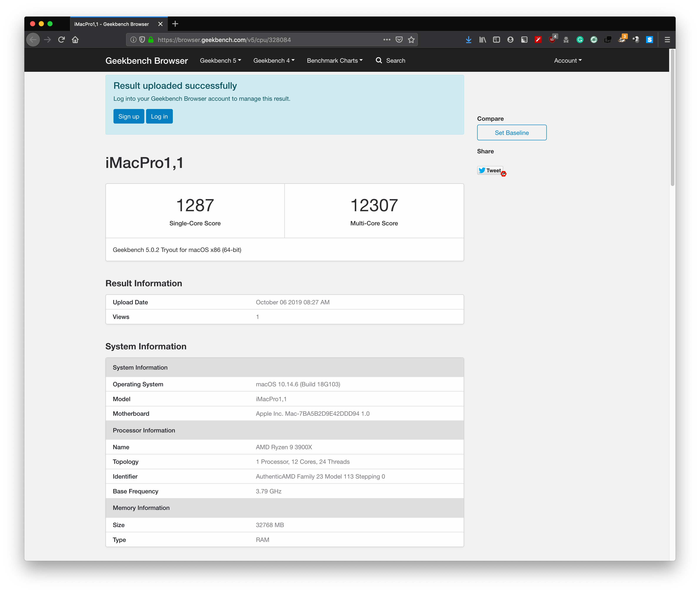Open the Firefox Library icon
Screen dimensions: 700x593
[482, 40]
